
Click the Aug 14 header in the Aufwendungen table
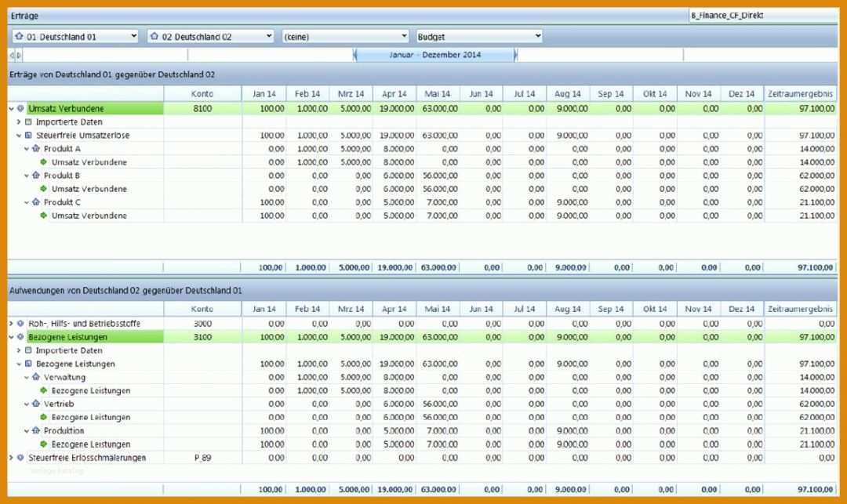pos(568,309)
